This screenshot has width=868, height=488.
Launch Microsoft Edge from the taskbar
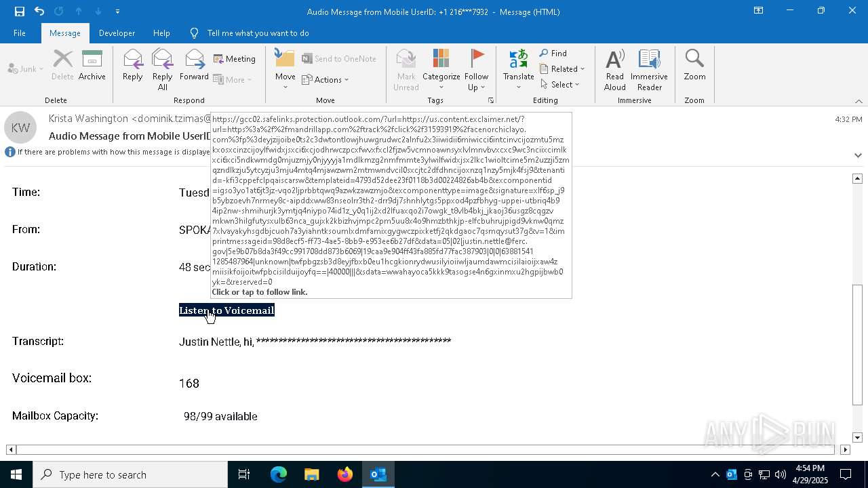click(x=279, y=474)
